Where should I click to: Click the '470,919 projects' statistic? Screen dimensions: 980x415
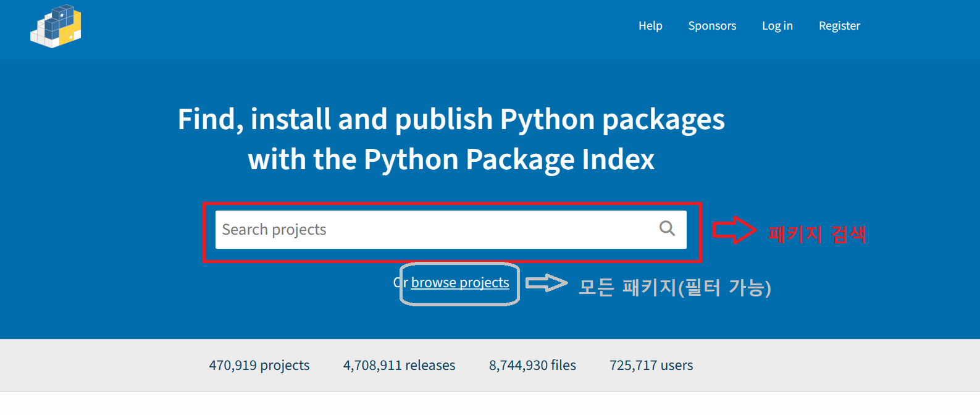point(259,365)
